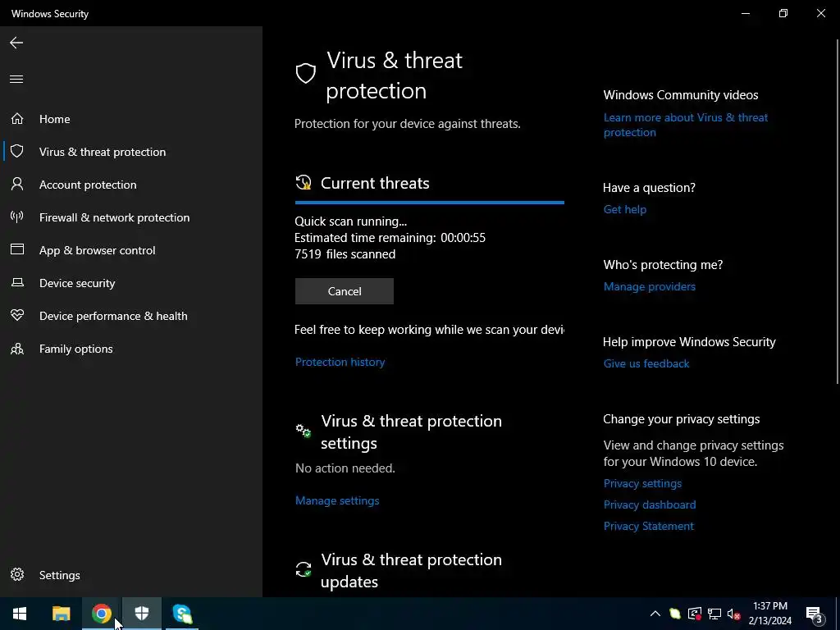Click the protection updates refresh icon
This screenshot has height=630, width=840.
304,569
